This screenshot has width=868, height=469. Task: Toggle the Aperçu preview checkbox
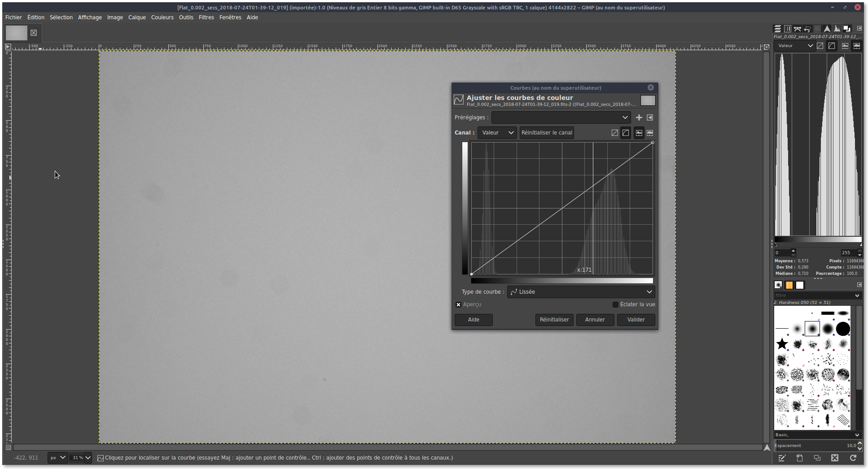pyautogui.click(x=458, y=304)
